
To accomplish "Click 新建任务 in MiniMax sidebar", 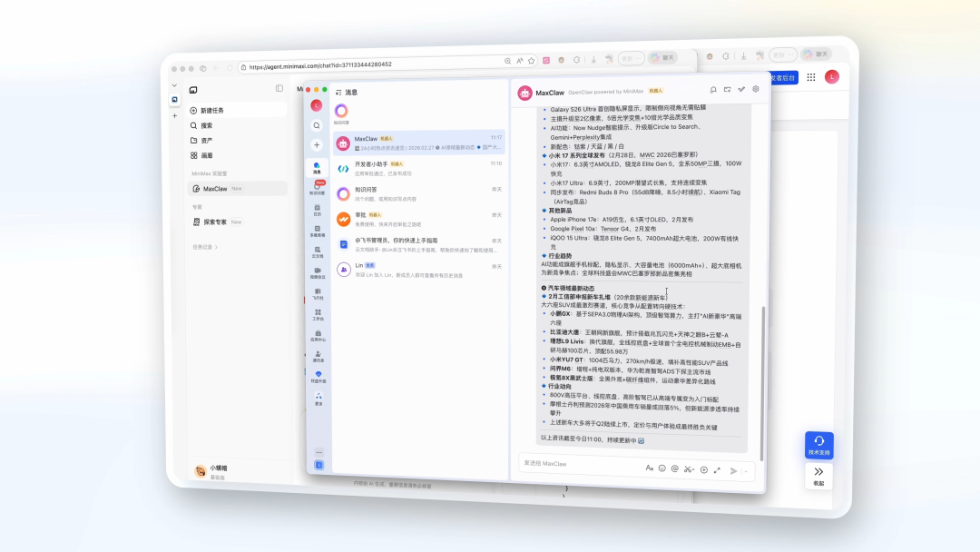I will pyautogui.click(x=237, y=111).
